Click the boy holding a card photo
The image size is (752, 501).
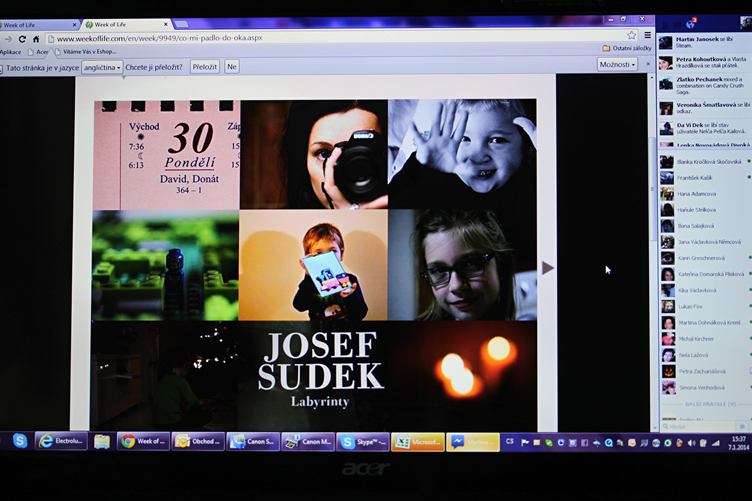313,265
